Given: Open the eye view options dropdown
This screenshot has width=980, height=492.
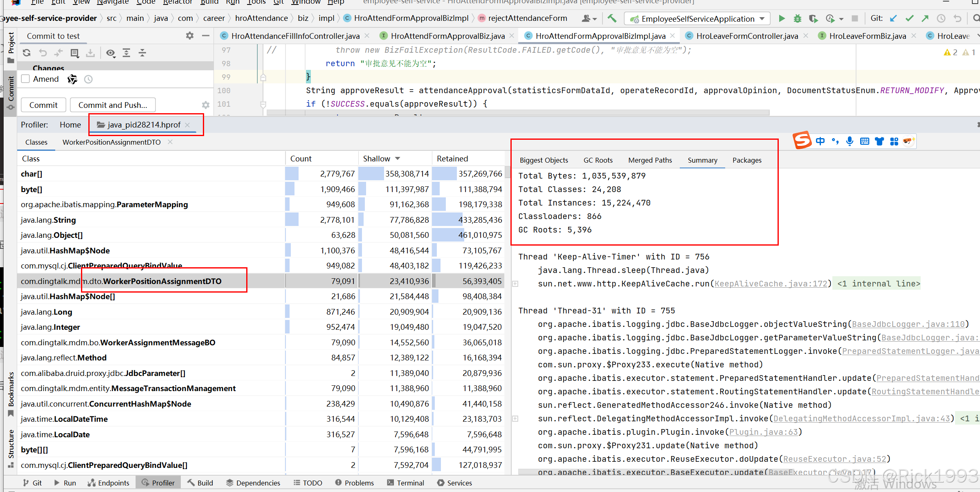Looking at the screenshot, I should [x=110, y=53].
